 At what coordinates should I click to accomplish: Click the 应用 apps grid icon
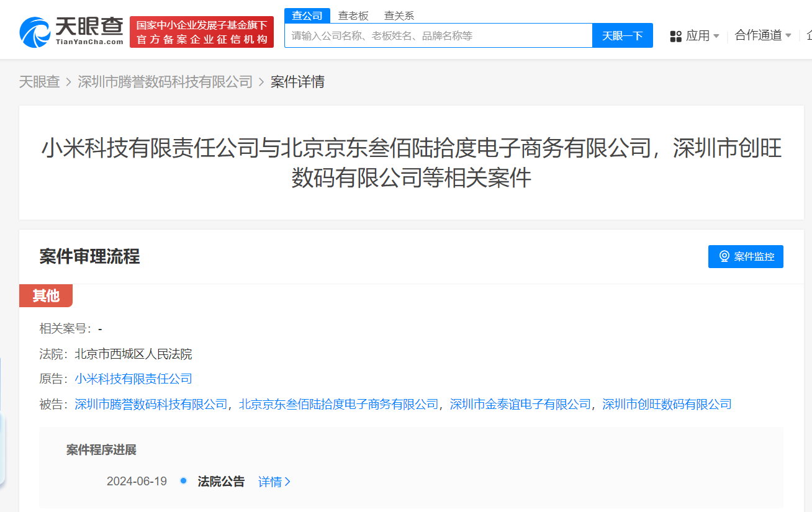coord(675,35)
